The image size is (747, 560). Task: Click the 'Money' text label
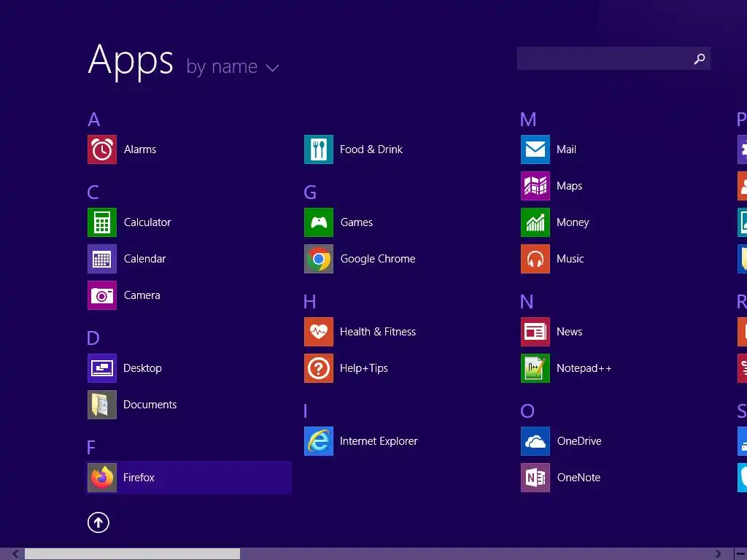[x=573, y=223]
